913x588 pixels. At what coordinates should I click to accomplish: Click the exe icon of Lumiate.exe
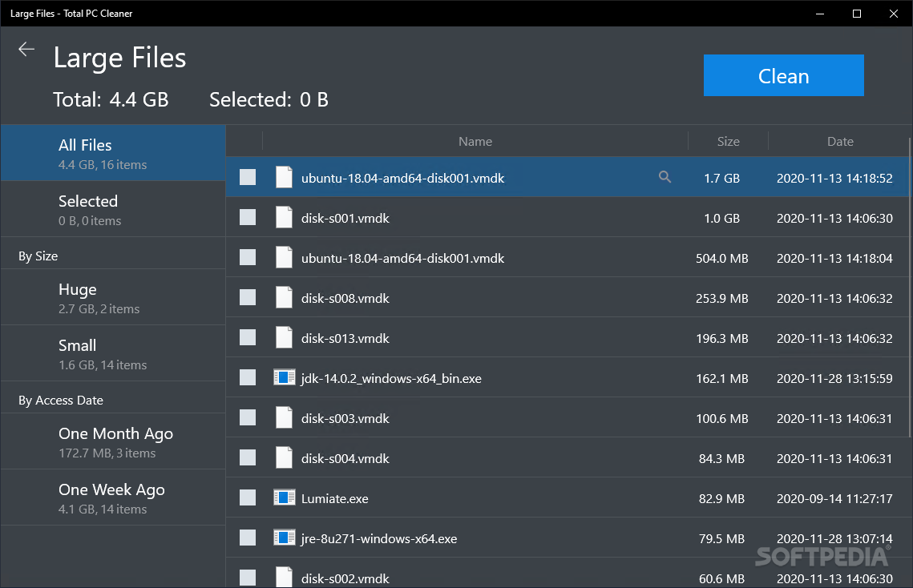(284, 497)
